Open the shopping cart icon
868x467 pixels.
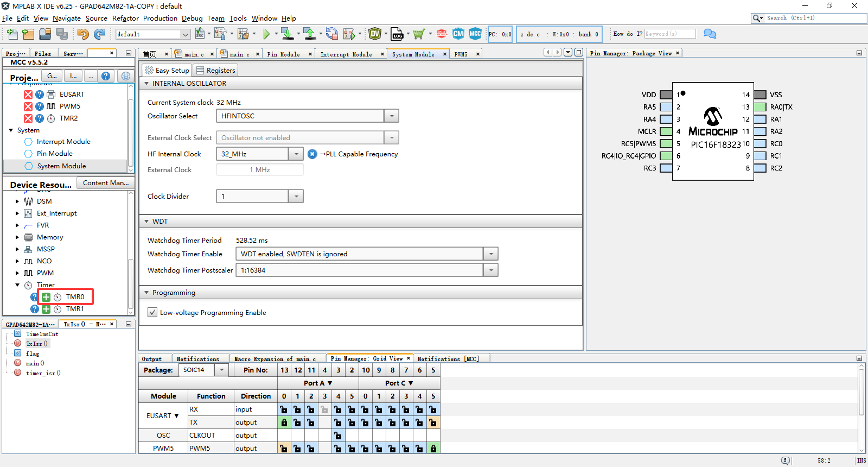418,34
